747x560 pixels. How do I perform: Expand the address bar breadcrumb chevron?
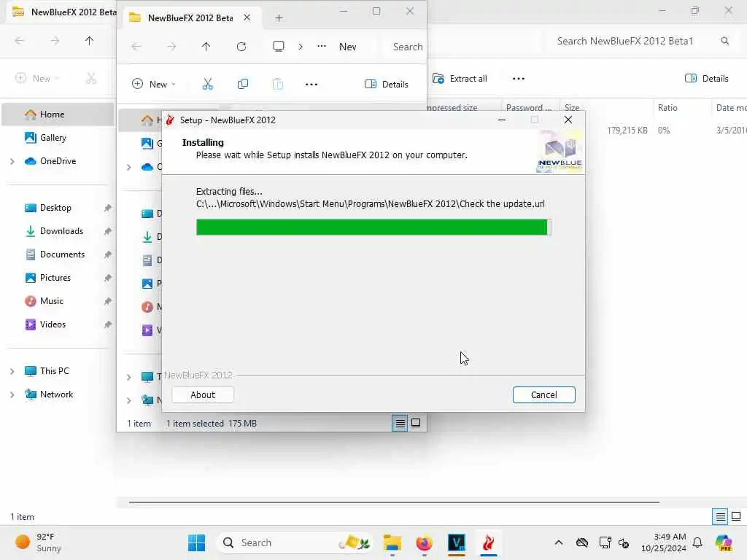point(300,47)
